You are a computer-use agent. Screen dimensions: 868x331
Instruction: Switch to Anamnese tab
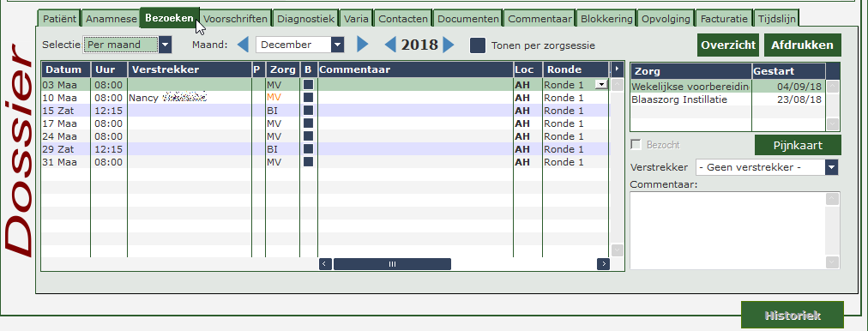112,19
